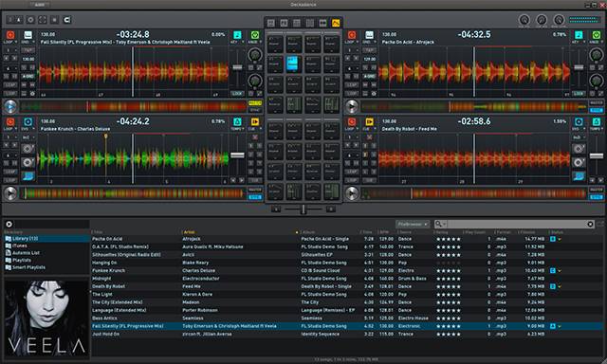This screenshot has height=364, width=607.
Task: Open Key dropdown on Fall Silently deck
Action: click(x=237, y=42)
